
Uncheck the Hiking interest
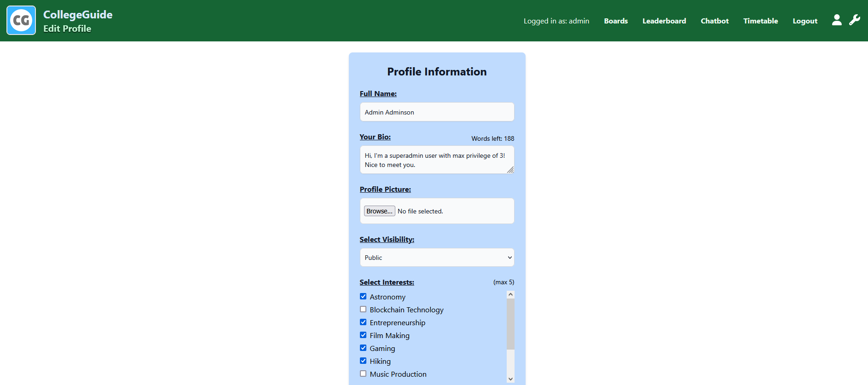[363, 361]
